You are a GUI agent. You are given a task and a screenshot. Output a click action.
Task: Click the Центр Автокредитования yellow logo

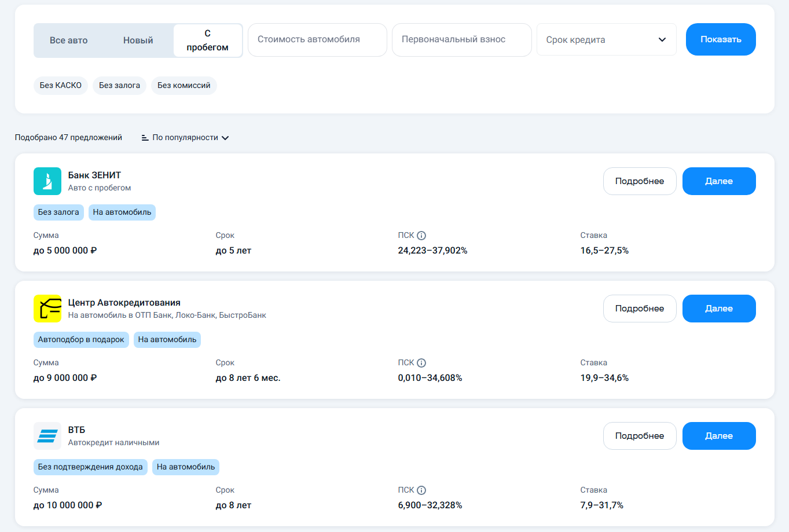tap(47, 309)
